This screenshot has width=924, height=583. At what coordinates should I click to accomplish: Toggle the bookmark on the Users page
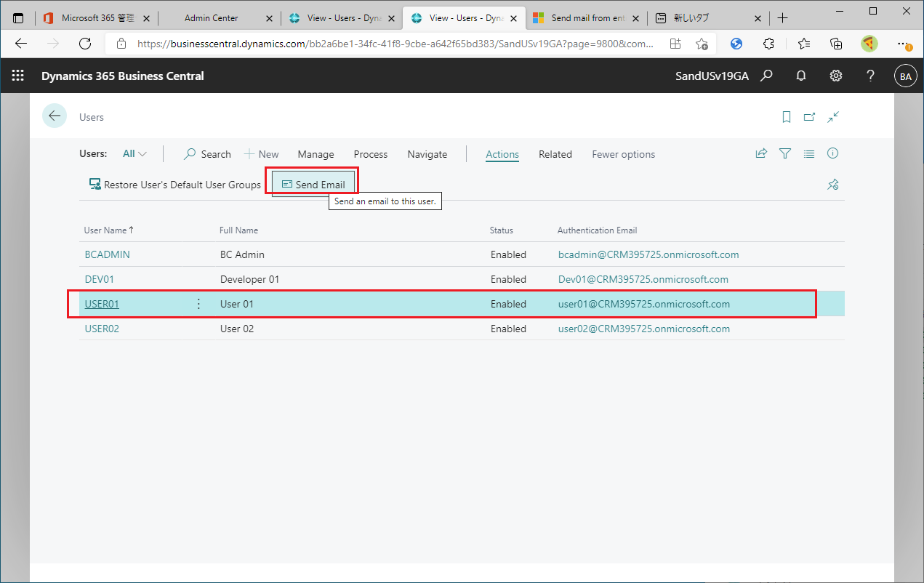(786, 116)
